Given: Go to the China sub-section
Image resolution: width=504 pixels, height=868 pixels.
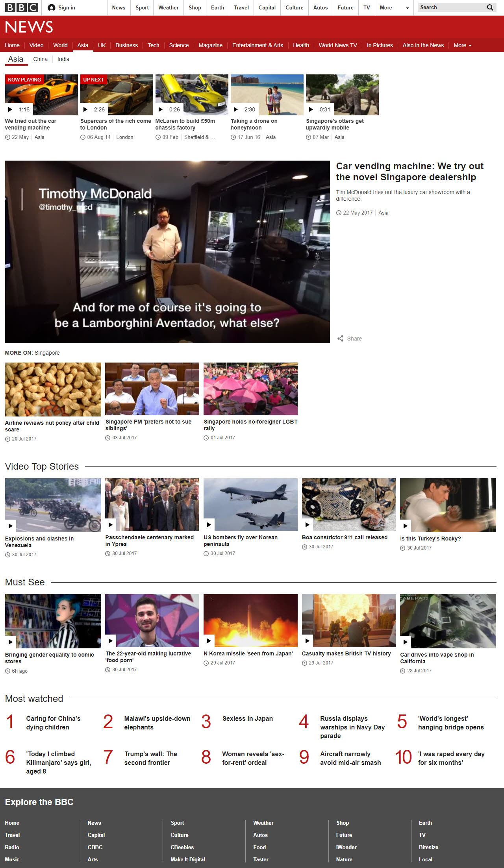Looking at the screenshot, I should (x=40, y=59).
